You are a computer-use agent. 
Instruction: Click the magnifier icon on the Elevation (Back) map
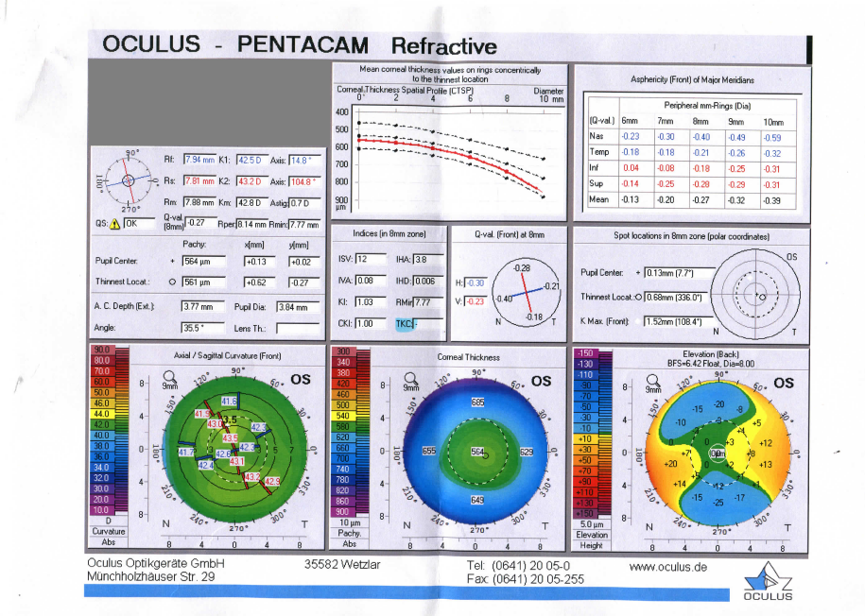point(653,379)
